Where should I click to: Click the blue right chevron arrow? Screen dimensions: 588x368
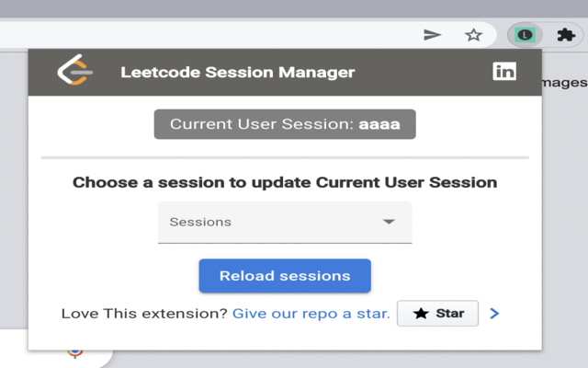[495, 314]
